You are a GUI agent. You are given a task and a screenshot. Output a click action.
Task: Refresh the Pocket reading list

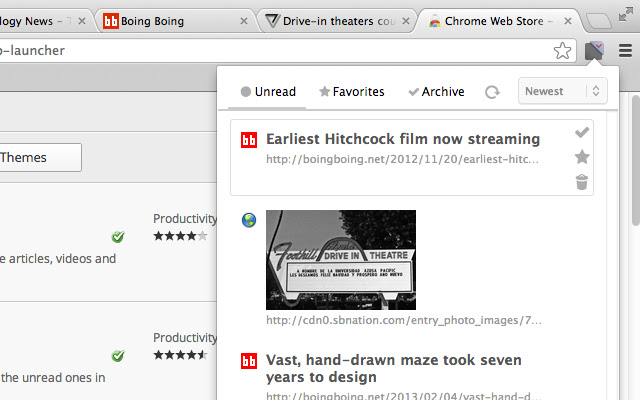pos(492,92)
